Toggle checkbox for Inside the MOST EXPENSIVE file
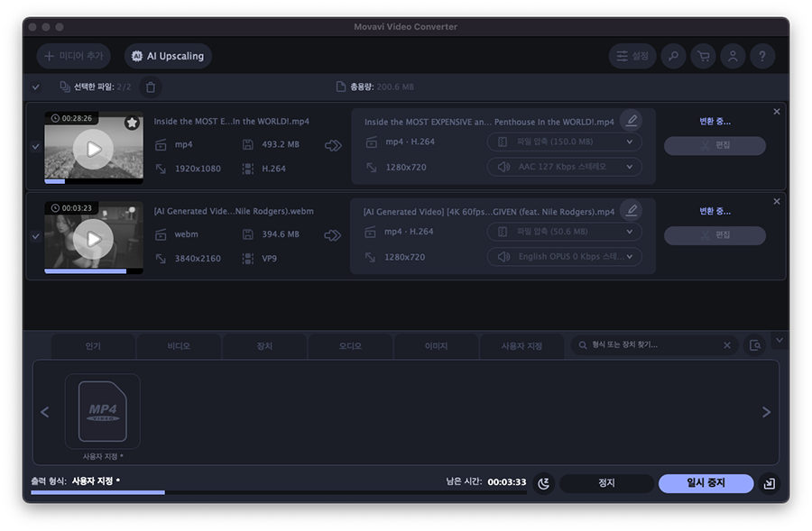Viewport: 812px width, 531px height. [36, 146]
